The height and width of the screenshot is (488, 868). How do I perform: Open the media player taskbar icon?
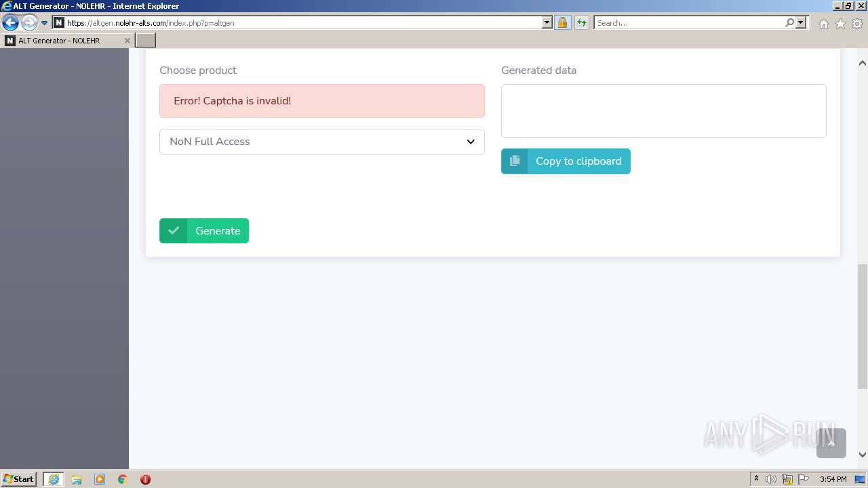(100, 479)
